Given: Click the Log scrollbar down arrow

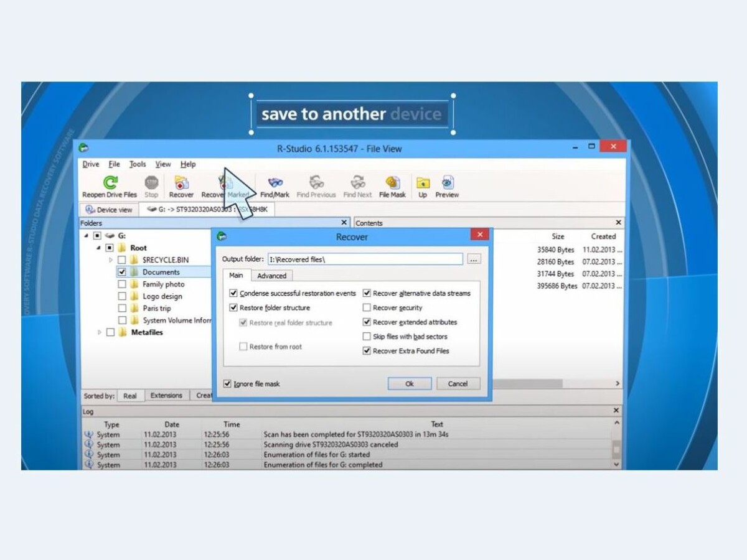Looking at the screenshot, I should [617, 464].
